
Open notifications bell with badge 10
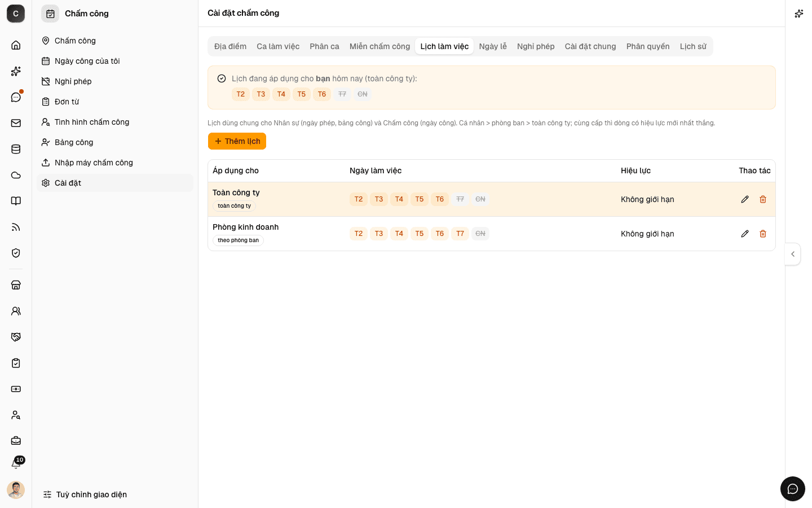click(x=16, y=464)
